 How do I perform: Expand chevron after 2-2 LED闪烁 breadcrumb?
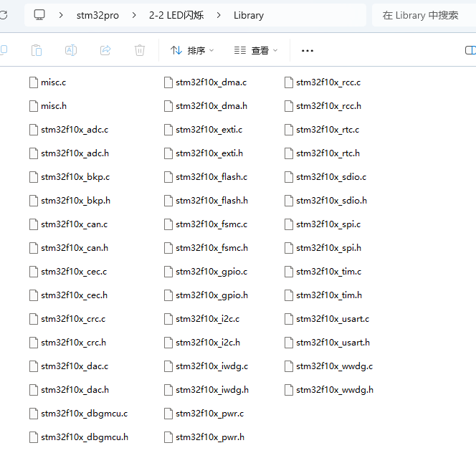219,15
